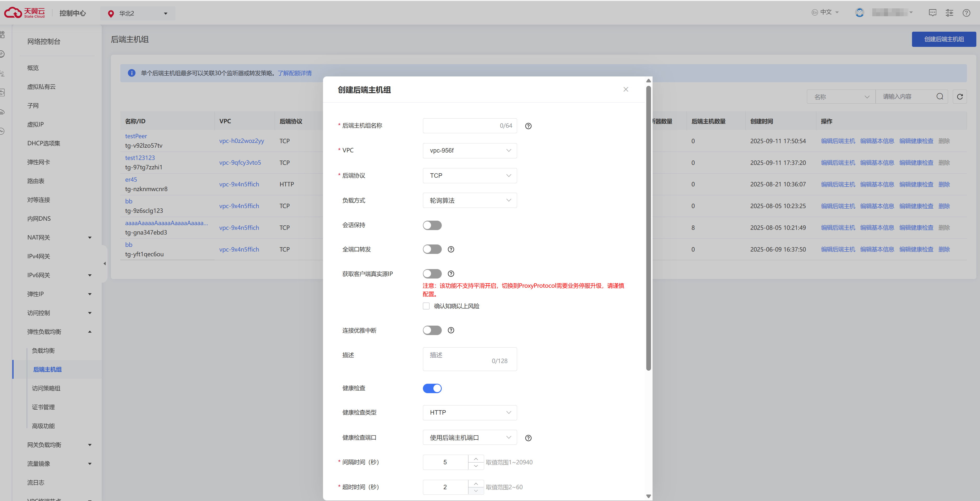Open the vpc-h0z2woz2yy VPC link
980x501 pixels.
[241, 141]
